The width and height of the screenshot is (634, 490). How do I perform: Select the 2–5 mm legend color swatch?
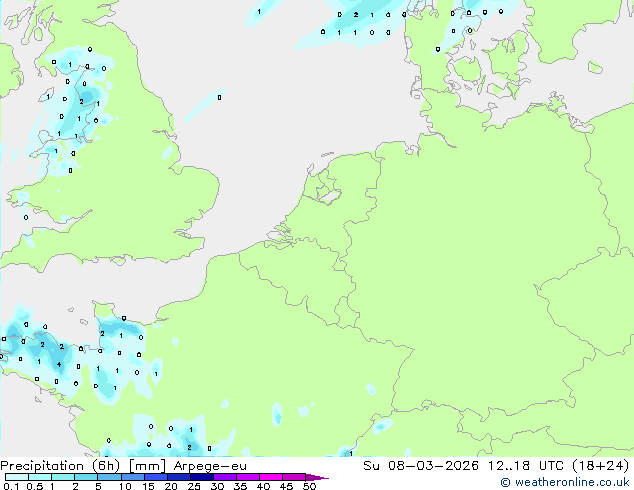point(86,477)
